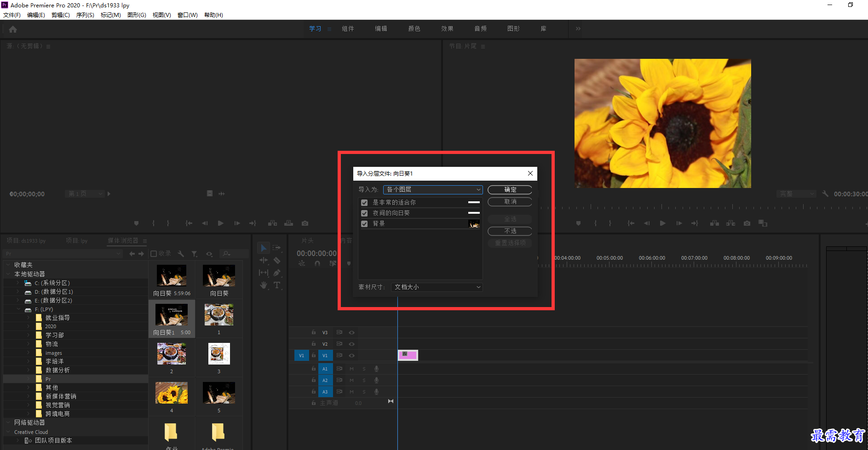The image size is (868, 450).
Task: Toggle V1 track output eye
Action: coord(351,355)
